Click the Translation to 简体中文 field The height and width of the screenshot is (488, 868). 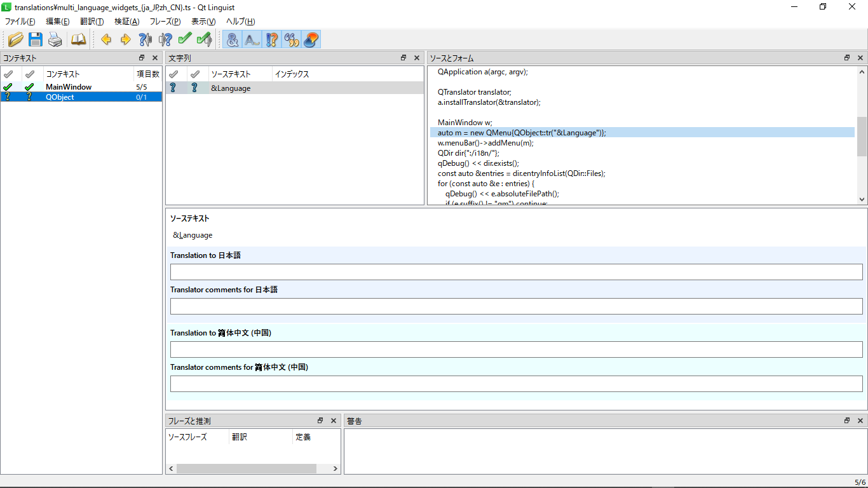(516, 349)
